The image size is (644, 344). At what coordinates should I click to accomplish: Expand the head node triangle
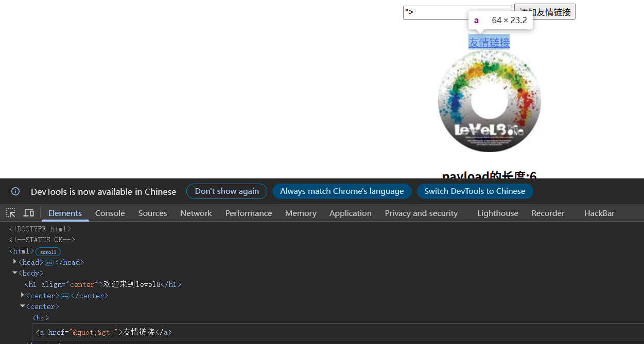click(15, 262)
